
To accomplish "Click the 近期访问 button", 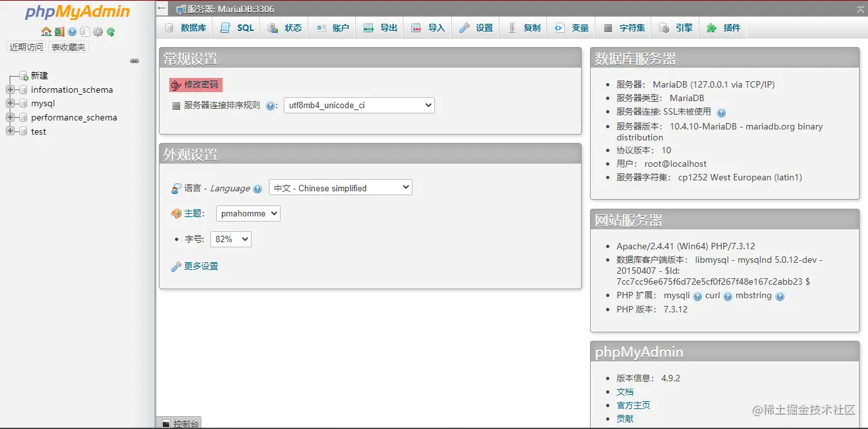I will coord(26,47).
